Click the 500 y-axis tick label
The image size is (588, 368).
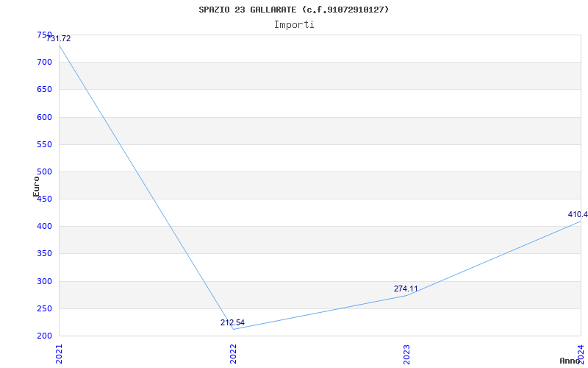[x=44, y=172]
